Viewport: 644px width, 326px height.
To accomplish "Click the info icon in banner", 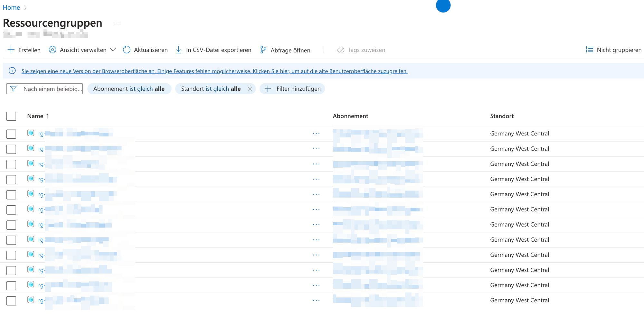I will click(x=12, y=71).
